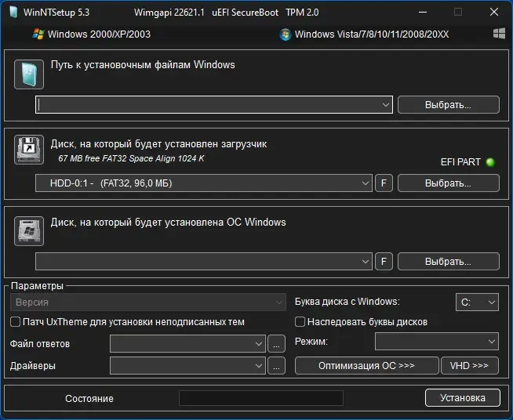Click the Windows installation files source icon
The width and height of the screenshot is (513, 420).
pyautogui.click(x=29, y=74)
